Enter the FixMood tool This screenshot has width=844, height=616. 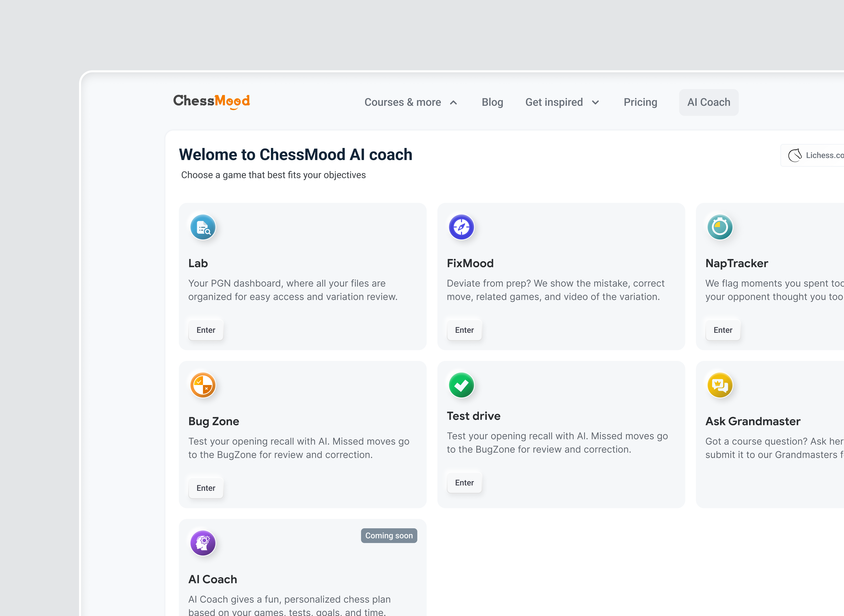pyautogui.click(x=464, y=330)
